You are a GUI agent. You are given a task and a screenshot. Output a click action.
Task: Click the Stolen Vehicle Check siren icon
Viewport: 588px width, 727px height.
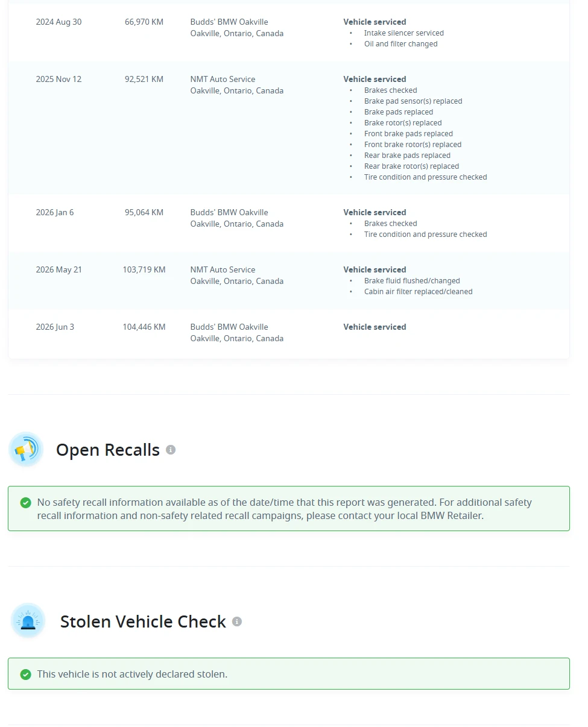point(28,620)
